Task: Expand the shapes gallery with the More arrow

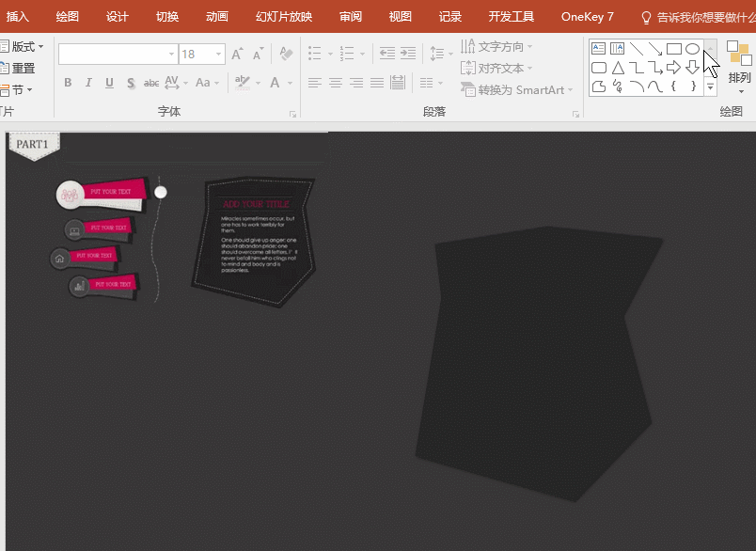Action: pos(710,87)
